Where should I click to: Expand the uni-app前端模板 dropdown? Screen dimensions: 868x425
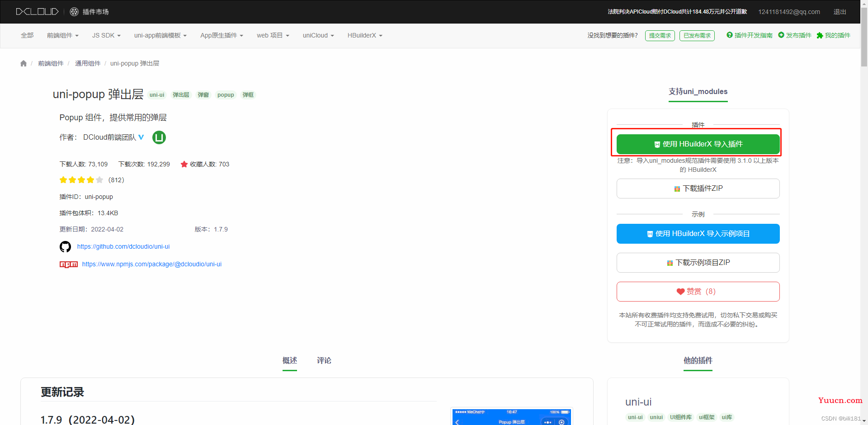tap(160, 35)
